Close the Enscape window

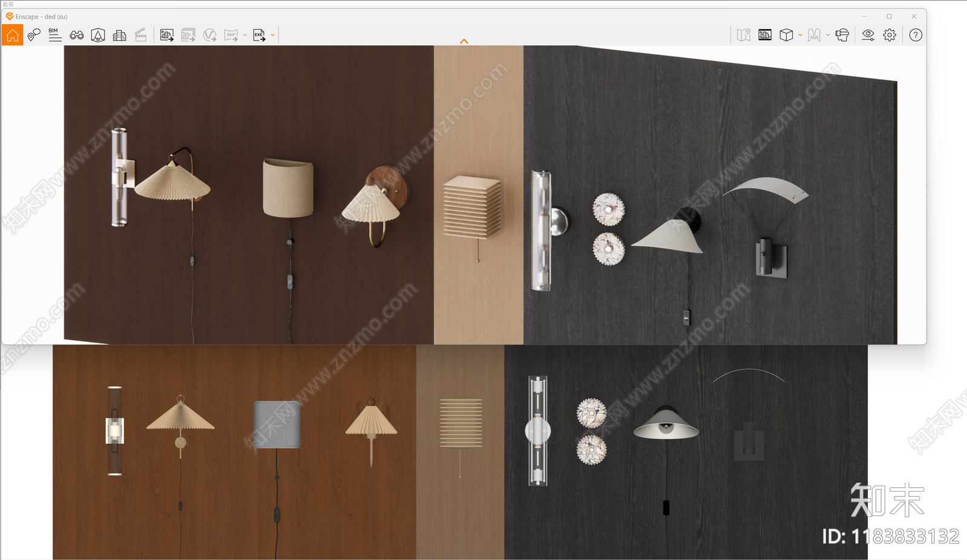tap(914, 16)
